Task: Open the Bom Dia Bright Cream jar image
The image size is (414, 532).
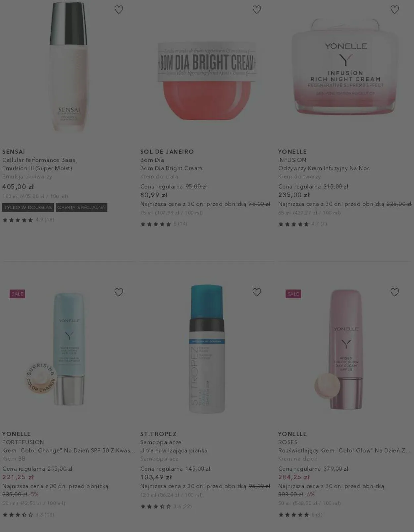Action: point(207,80)
